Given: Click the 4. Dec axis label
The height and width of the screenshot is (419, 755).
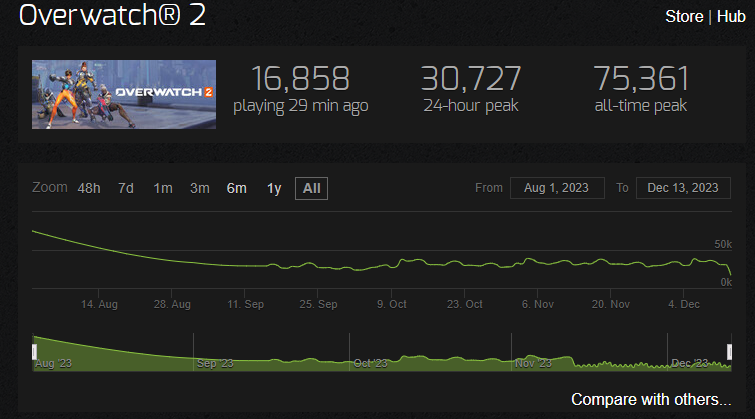Looking at the screenshot, I should [684, 304].
